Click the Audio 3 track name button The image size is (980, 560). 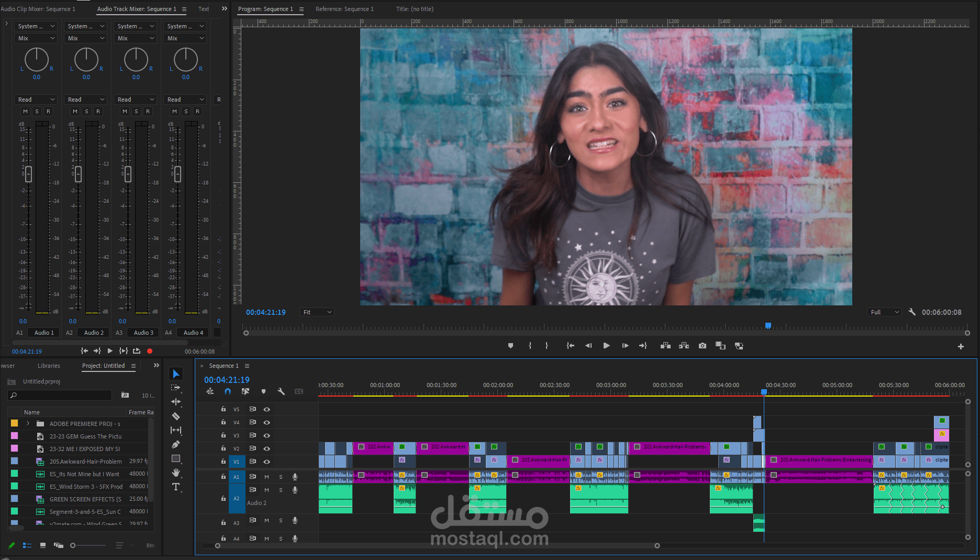pos(143,333)
